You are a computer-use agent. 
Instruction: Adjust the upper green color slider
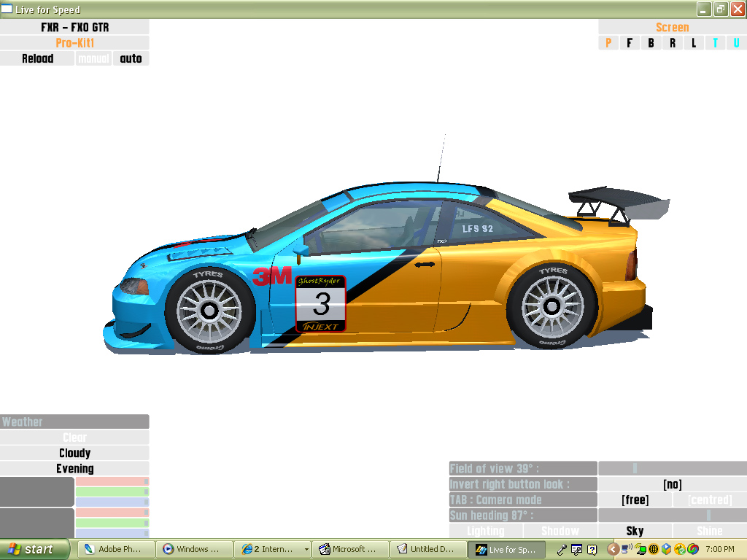pyautogui.click(x=112, y=492)
